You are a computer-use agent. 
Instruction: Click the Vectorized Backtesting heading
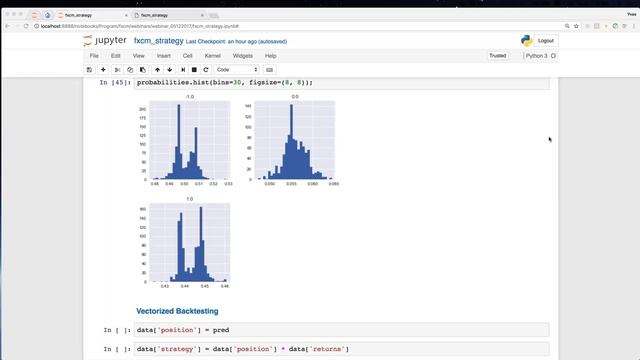point(177,311)
